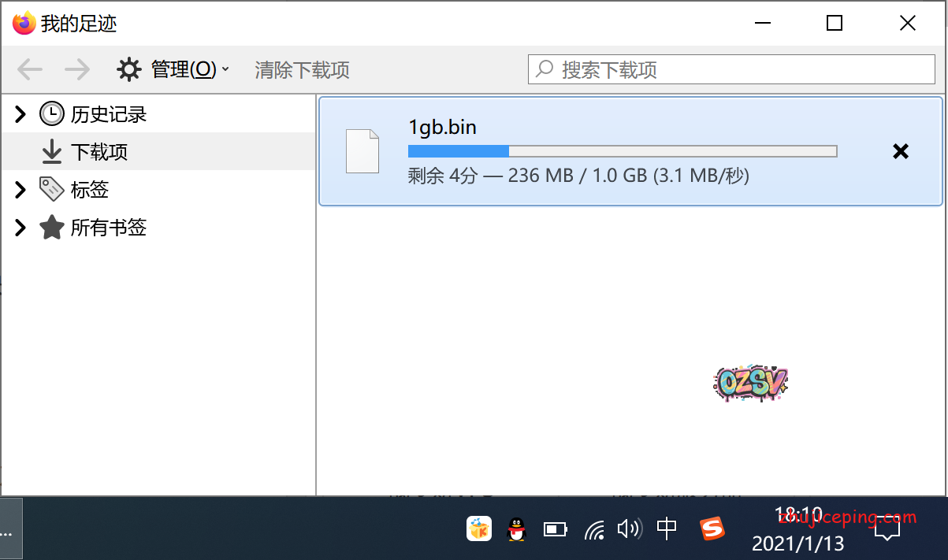Open the QQ penguin tray icon
The image size is (948, 560).
pos(516,529)
